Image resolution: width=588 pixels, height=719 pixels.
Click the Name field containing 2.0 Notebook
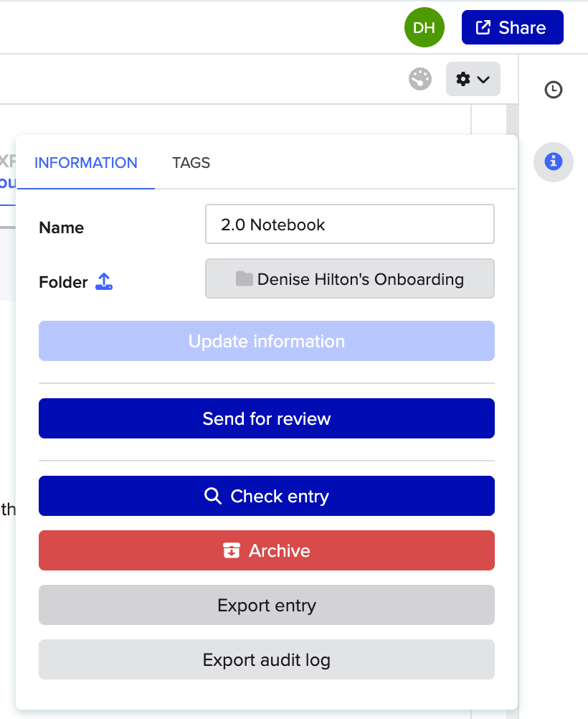pyautogui.click(x=349, y=225)
